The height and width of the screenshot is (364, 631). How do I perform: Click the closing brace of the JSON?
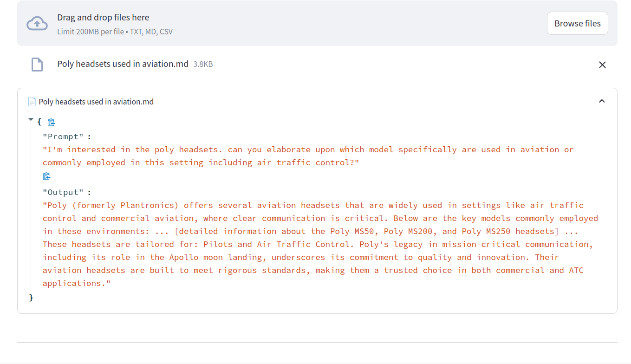pos(31,298)
